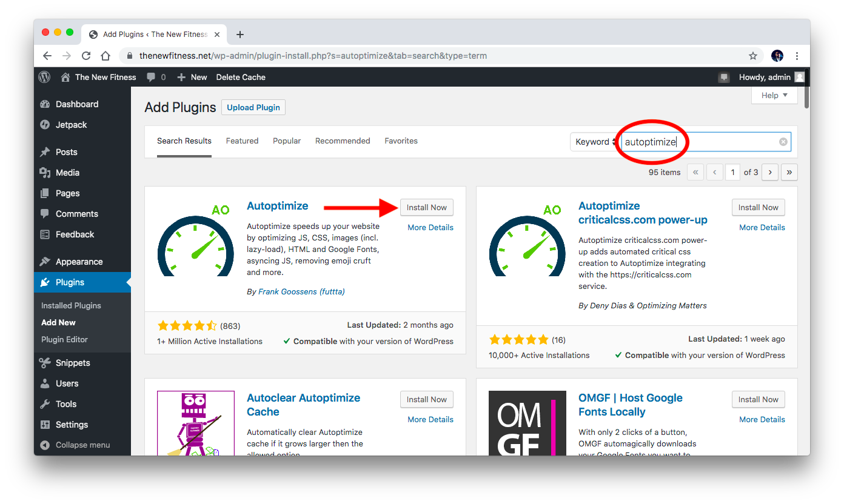
Task: Install the Autoptimize plugin now
Action: 427,207
